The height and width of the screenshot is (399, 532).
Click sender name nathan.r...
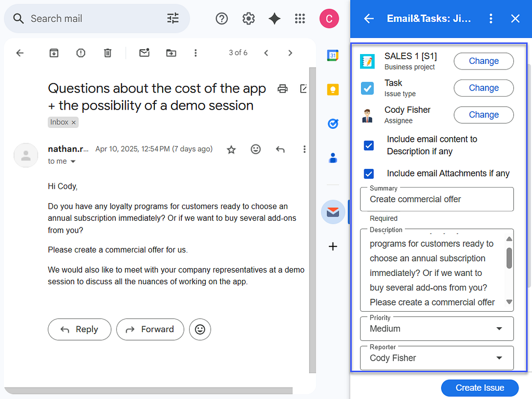(68, 149)
